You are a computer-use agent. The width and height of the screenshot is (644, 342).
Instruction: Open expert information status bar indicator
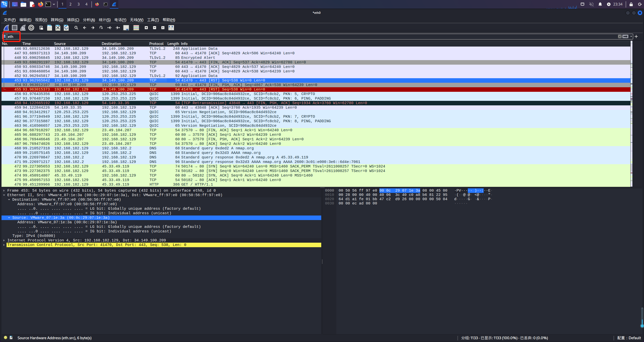tap(6, 337)
